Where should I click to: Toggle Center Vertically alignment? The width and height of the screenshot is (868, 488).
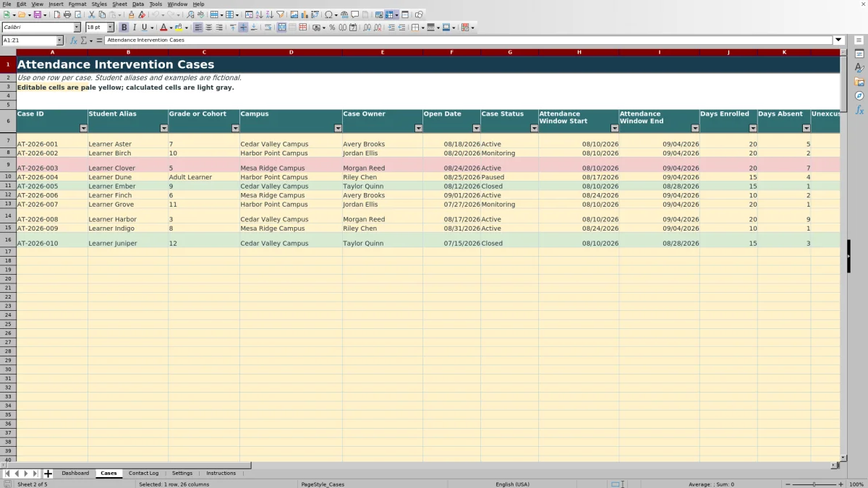click(243, 27)
